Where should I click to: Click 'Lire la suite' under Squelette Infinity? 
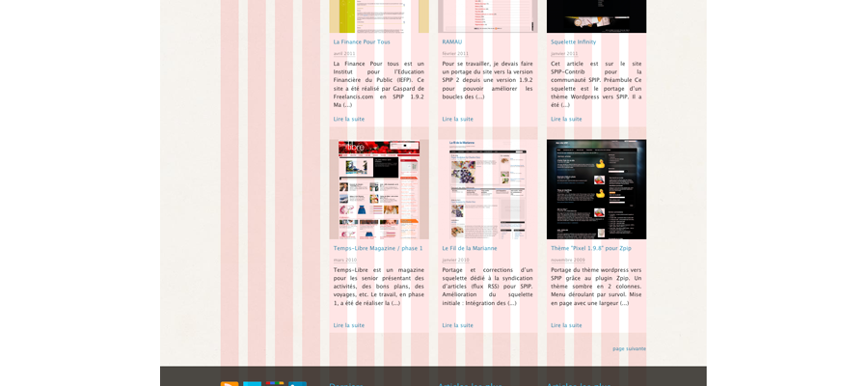pos(566,120)
